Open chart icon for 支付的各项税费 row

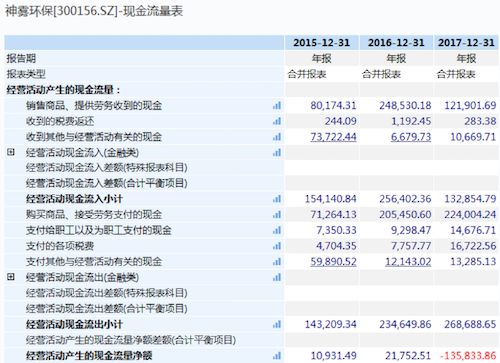tap(277, 246)
